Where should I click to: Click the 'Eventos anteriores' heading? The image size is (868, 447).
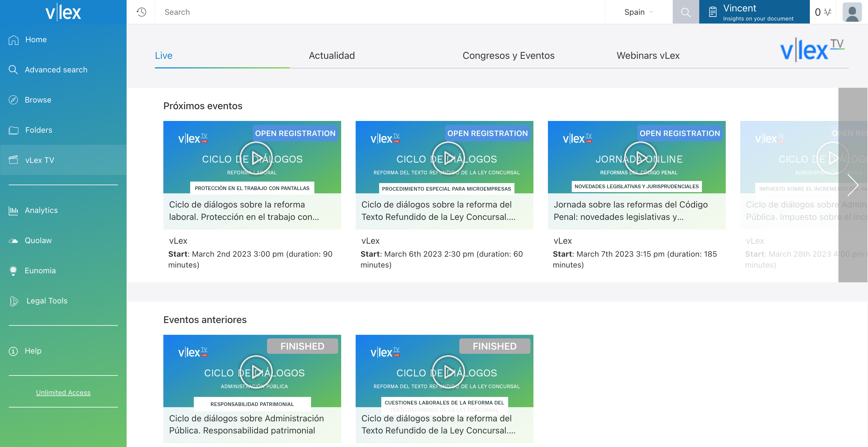point(205,320)
